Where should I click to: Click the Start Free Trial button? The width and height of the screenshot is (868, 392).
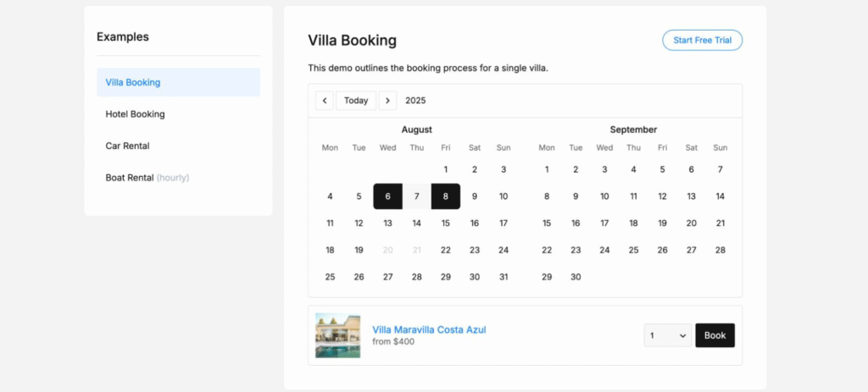702,41
